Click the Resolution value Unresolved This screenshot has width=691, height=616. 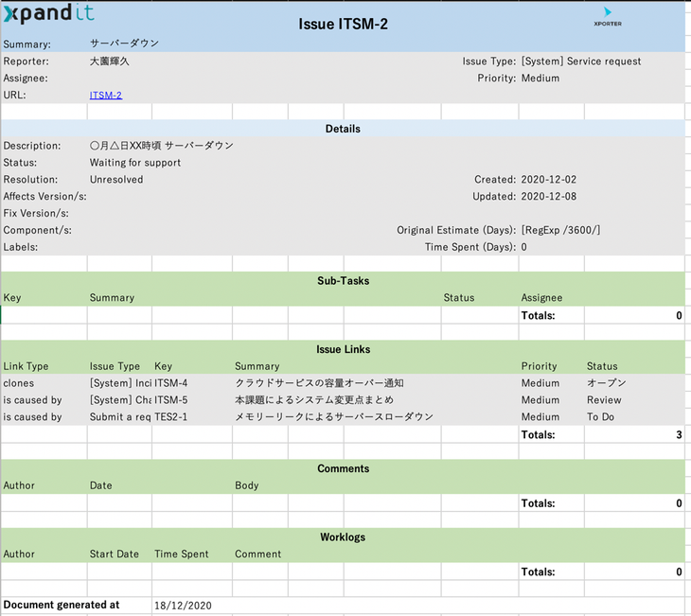(116, 180)
